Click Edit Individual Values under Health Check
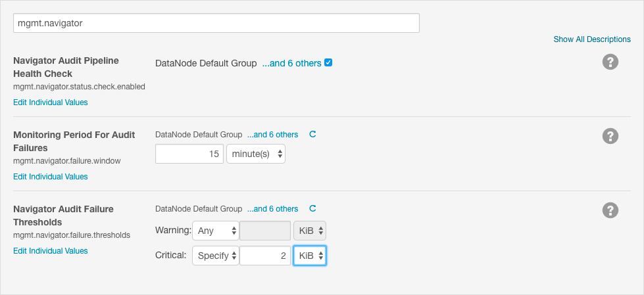644x295 pixels. tap(51, 102)
